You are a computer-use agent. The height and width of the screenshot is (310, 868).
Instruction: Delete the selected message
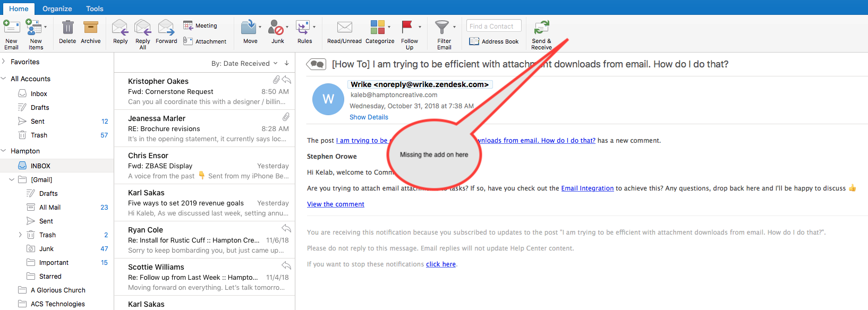(67, 28)
